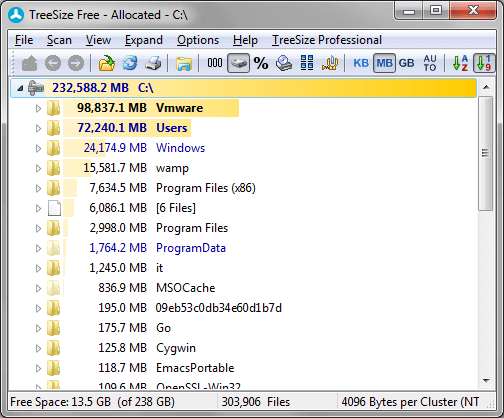Screen dimensions: 504x418
Task: Toggle sort by size 1-9
Action: coord(484,63)
